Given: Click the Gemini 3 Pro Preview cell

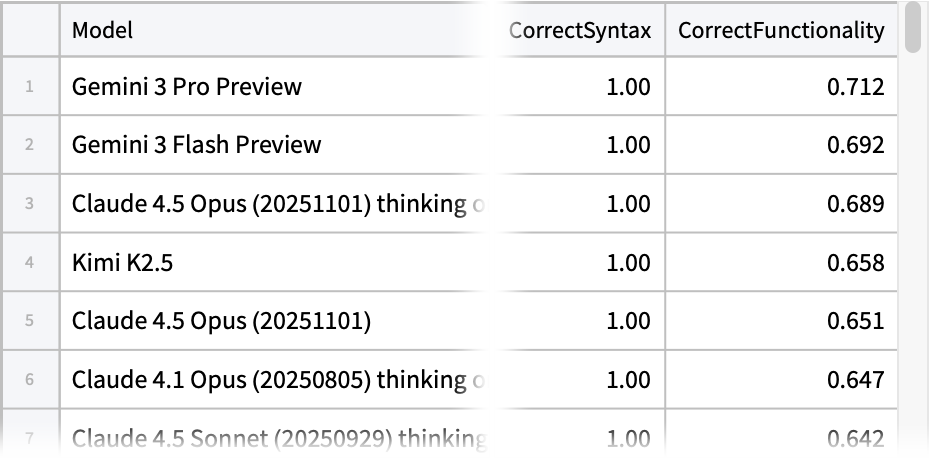Looking at the screenshot, I should point(275,87).
